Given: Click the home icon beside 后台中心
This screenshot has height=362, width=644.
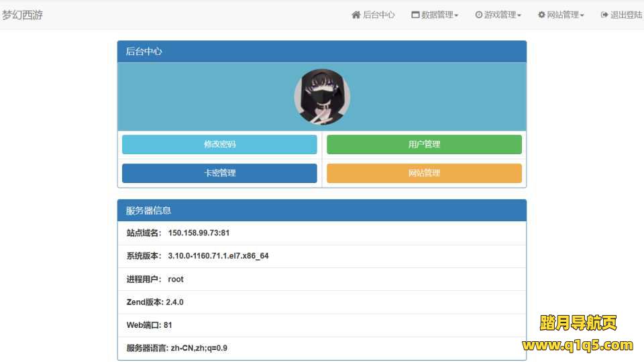Looking at the screenshot, I should [x=356, y=15].
